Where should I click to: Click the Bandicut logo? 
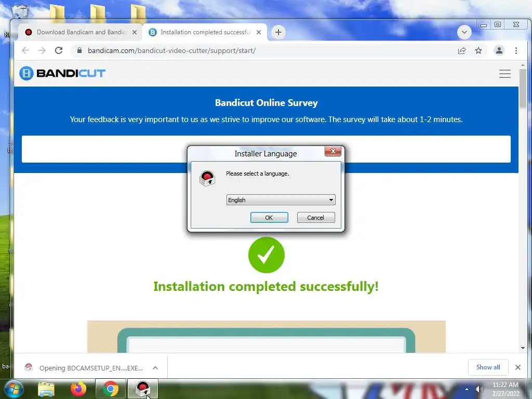point(62,73)
